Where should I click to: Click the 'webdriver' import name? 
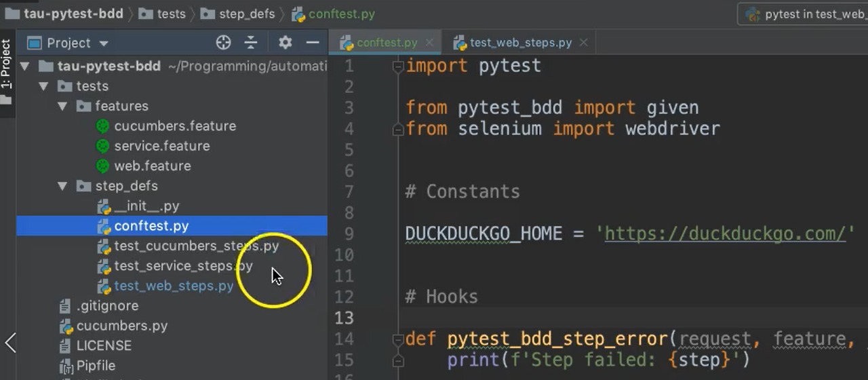tap(672, 129)
